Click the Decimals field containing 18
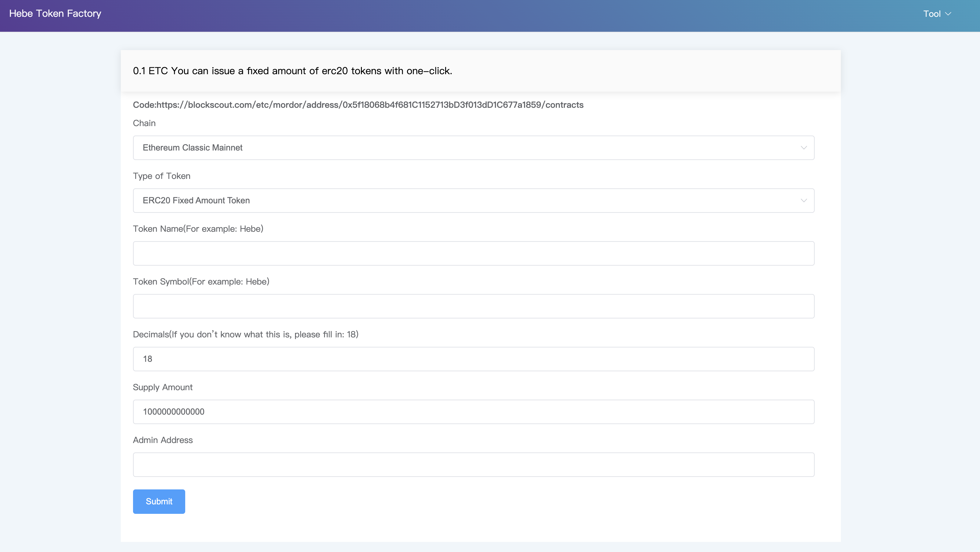 (x=473, y=359)
